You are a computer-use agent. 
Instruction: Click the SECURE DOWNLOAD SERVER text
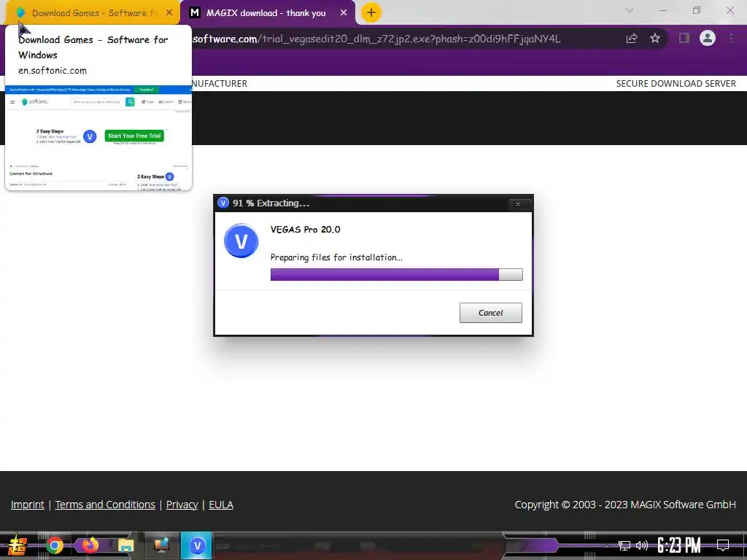pos(676,84)
